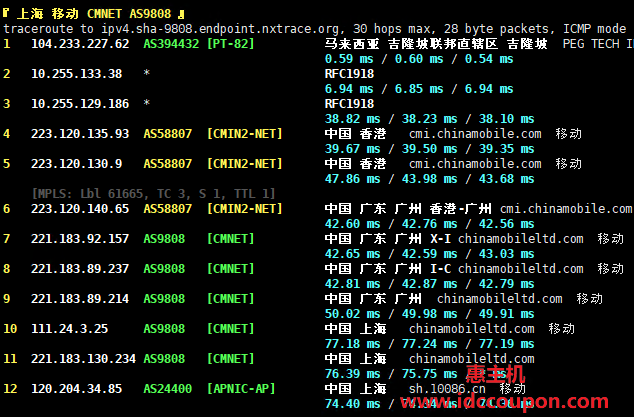Click I-C label on hop 8
This screenshot has width=634, height=417.
(x=440, y=269)
